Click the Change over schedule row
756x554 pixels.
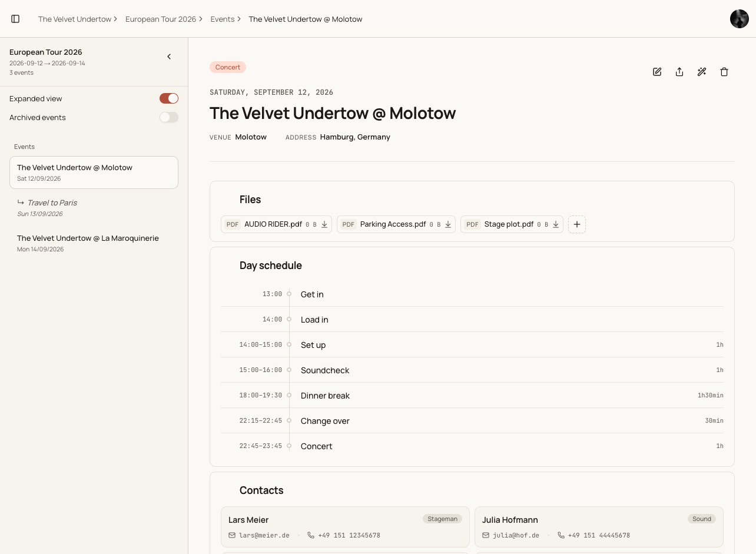pyautogui.click(x=472, y=421)
